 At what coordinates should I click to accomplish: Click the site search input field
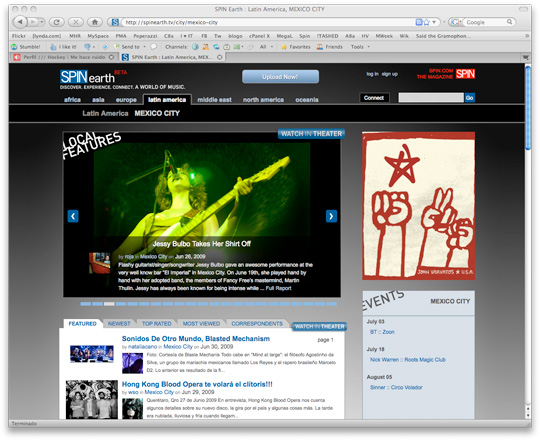431,98
